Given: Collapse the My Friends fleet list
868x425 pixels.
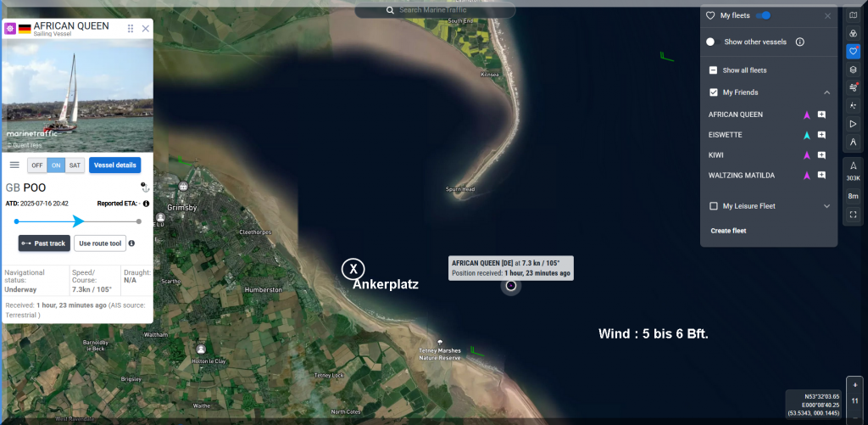Looking at the screenshot, I should (826, 92).
